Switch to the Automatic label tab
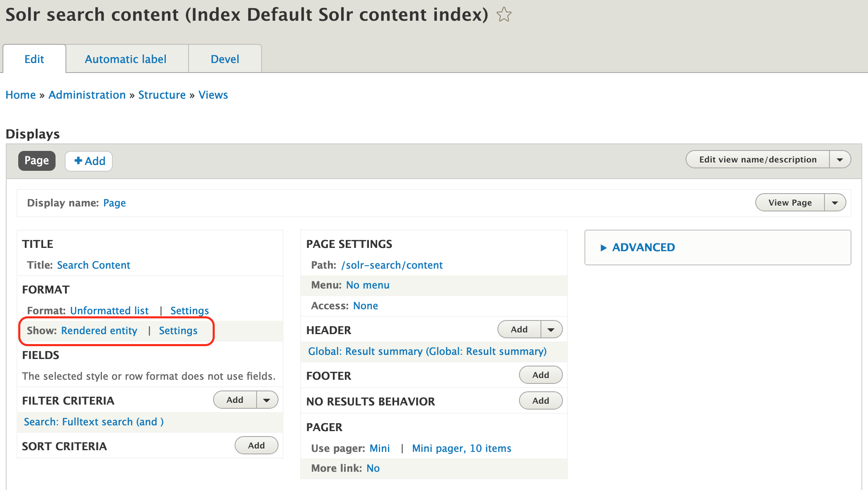868x490 pixels. coord(126,59)
